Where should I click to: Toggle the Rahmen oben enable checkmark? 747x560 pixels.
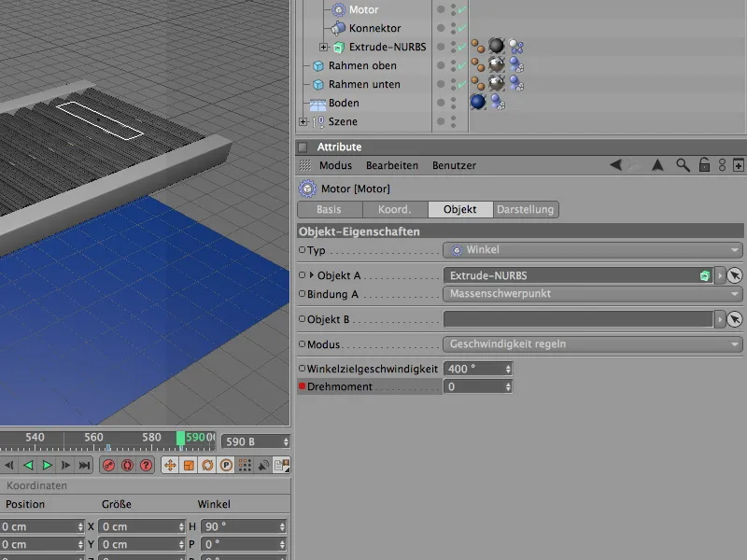pos(462,65)
